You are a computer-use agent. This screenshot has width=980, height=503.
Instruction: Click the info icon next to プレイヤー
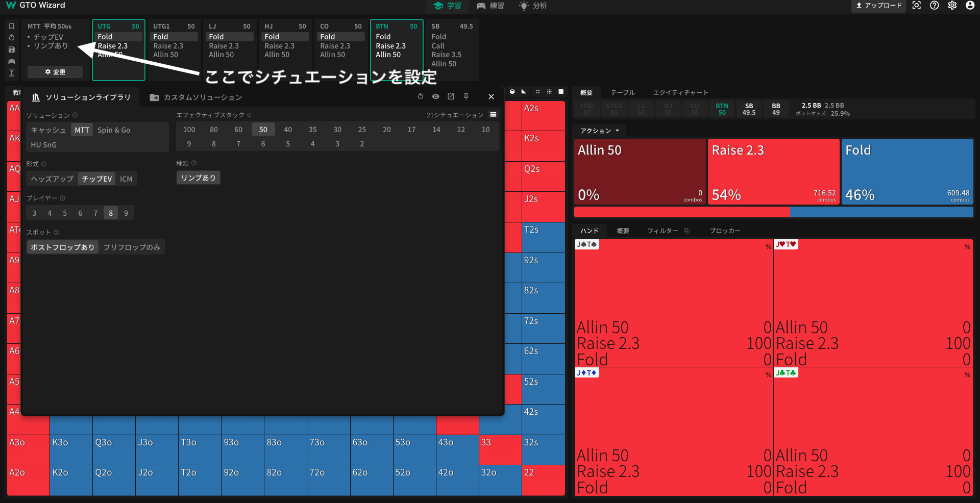[x=63, y=198]
